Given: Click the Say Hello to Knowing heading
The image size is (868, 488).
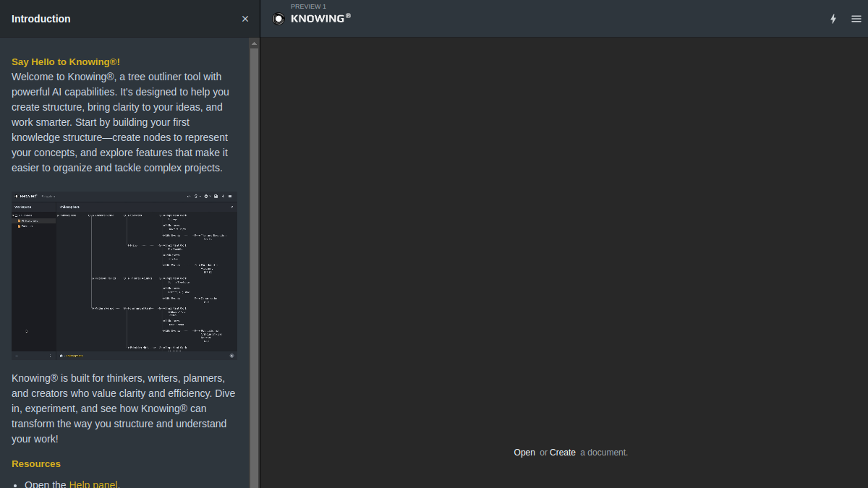Looking at the screenshot, I should 66,62.
